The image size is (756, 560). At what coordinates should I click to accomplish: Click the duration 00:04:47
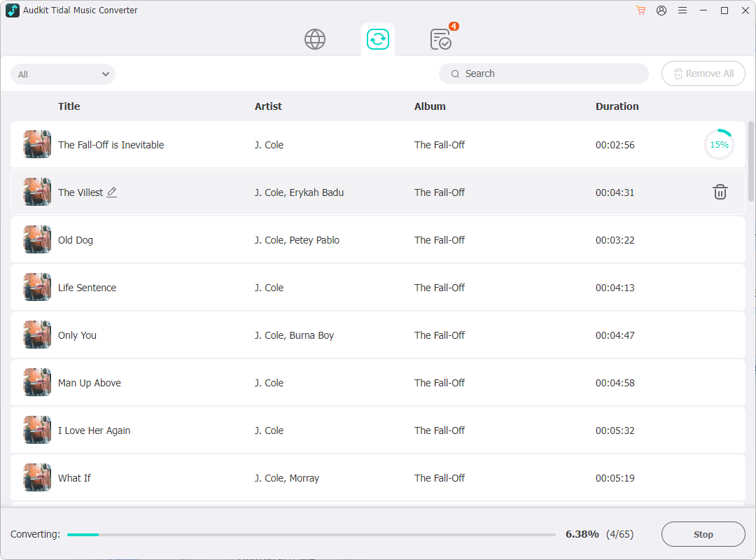click(x=615, y=335)
